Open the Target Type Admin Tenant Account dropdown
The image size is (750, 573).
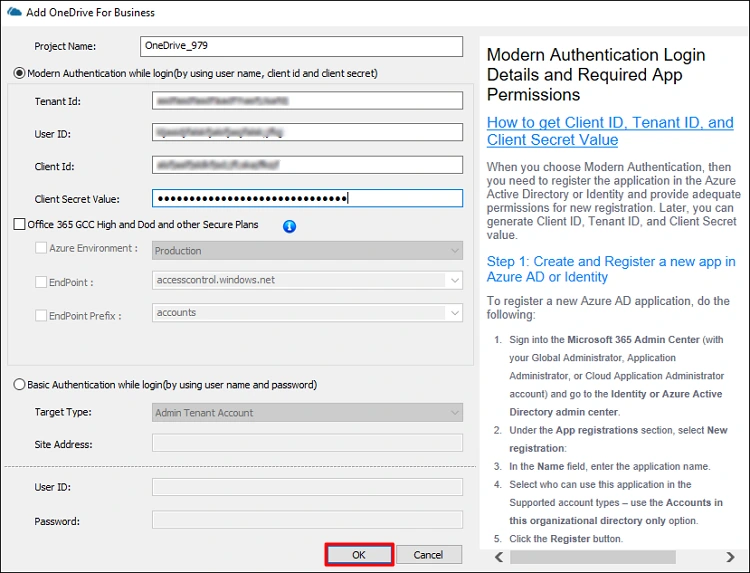(307, 413)
